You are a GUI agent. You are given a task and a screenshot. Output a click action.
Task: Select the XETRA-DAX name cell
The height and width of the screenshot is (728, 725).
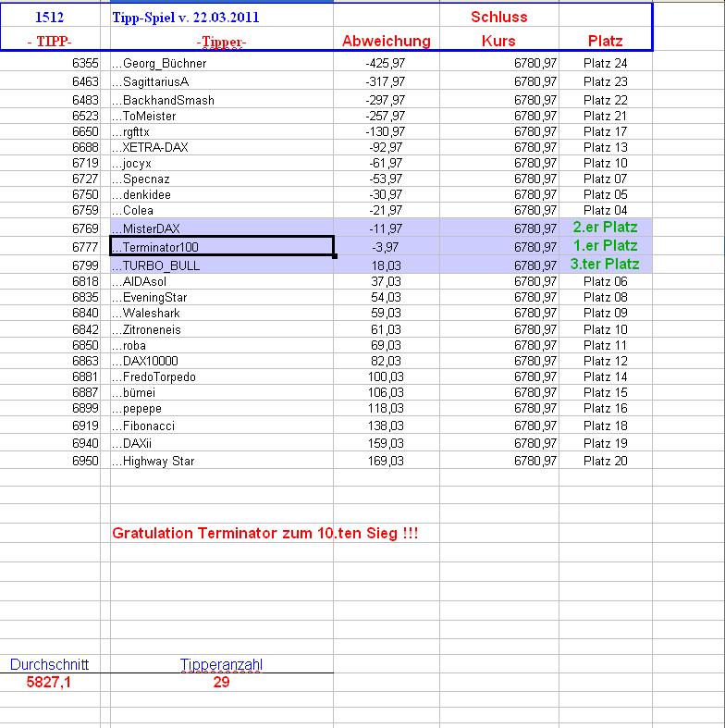point(221,148)
